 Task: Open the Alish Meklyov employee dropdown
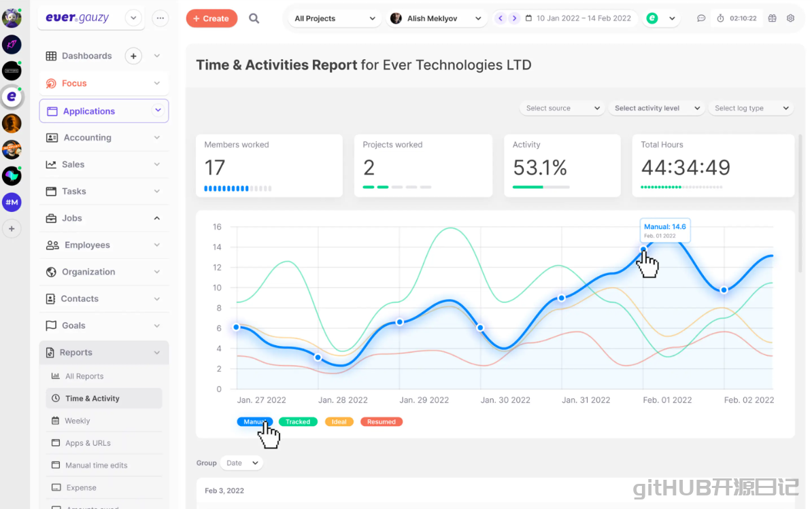[x=437, y=18]
